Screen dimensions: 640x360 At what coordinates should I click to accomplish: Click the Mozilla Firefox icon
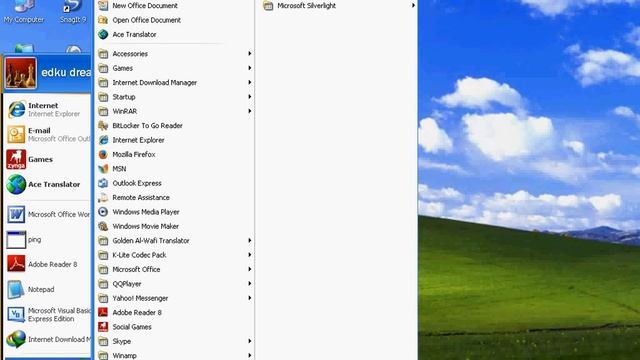pos(103,154)
